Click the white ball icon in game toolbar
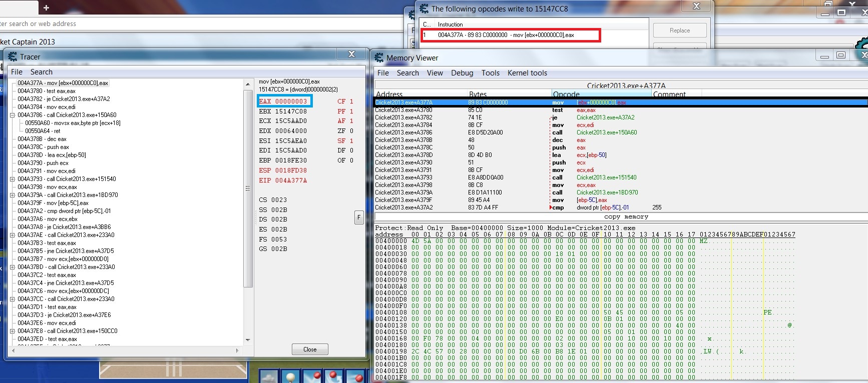This screenshot has height=383, width=868. pyautogui.click(x=290, y=377)
